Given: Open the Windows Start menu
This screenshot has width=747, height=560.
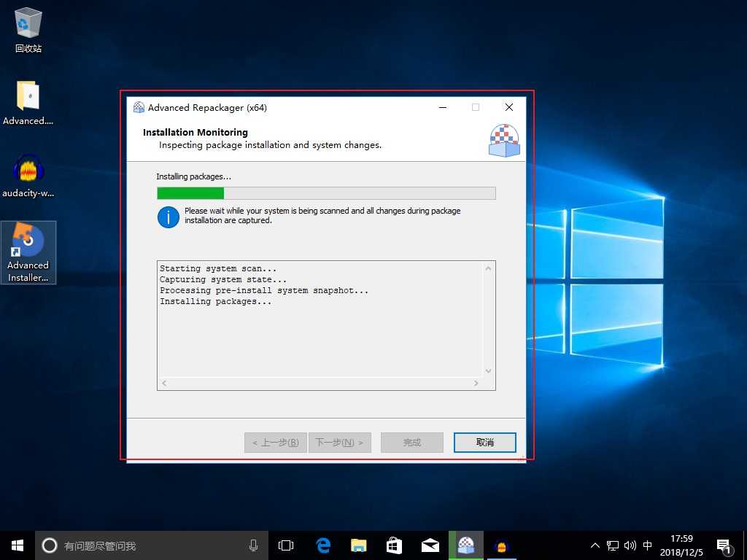Looking at the screenshot, I should pos(18,545).
